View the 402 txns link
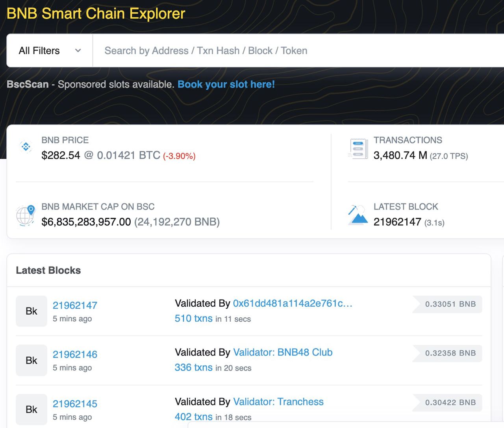 (194, 417)
